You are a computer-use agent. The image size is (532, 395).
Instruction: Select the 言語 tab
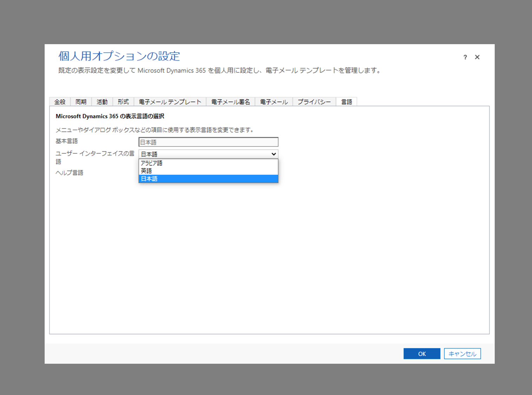346,102
